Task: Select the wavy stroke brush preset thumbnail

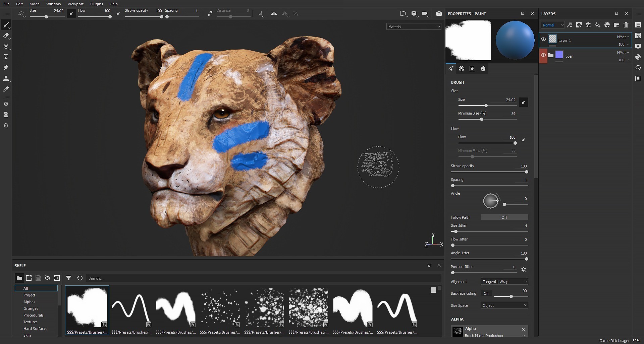Action: (131, 308)
